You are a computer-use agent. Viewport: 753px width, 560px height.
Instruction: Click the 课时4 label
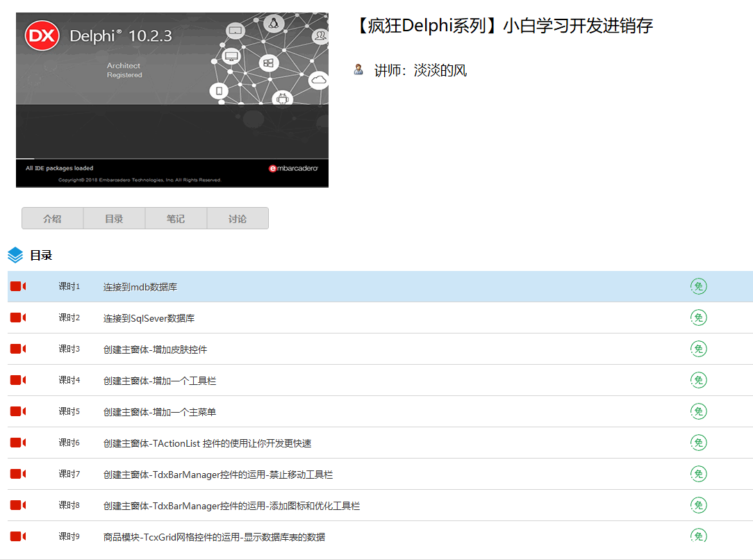[x=69, y=380]
